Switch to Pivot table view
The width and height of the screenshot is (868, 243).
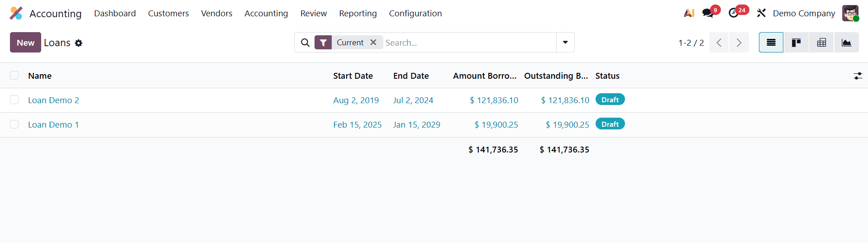[821, 43]
